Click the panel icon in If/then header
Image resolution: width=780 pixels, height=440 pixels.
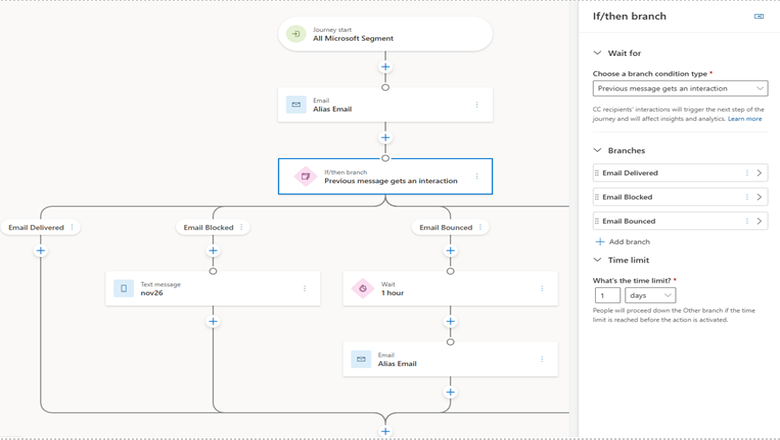pos(759,17)
